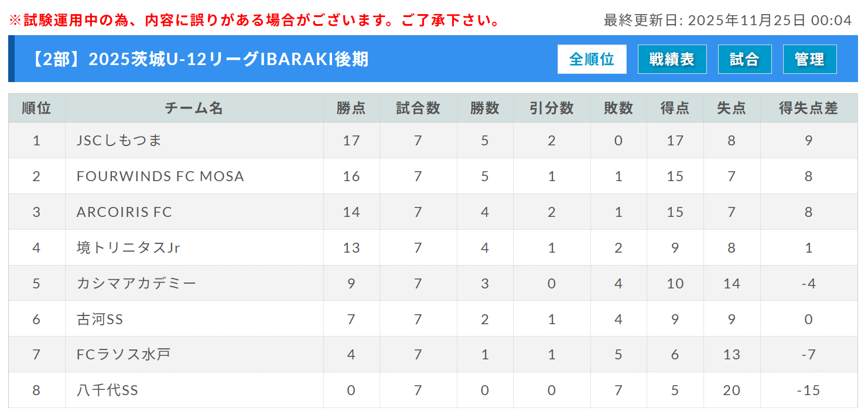
Task: Click the 最終更新日 timestamp text
Action: tap(727, 21)
